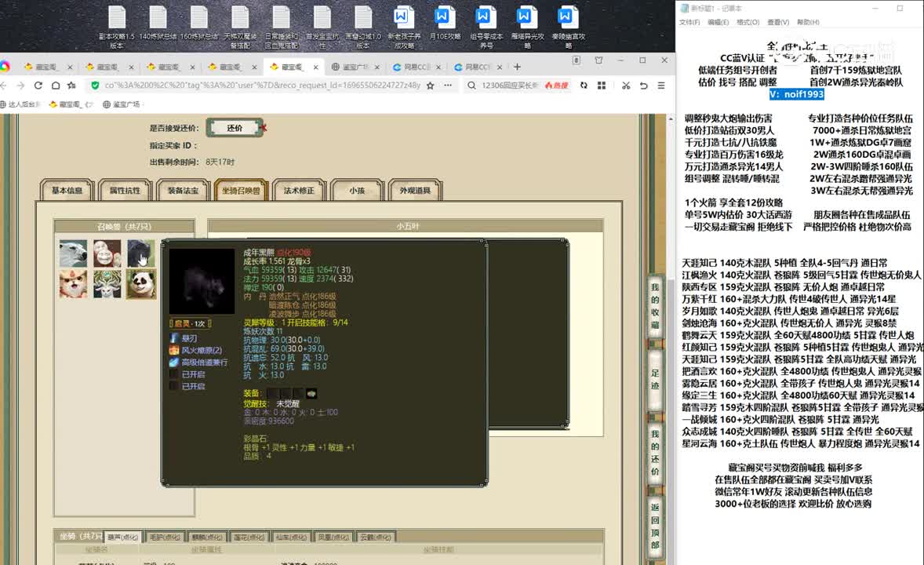Click the scissors screenshot icon

point(626,86)
